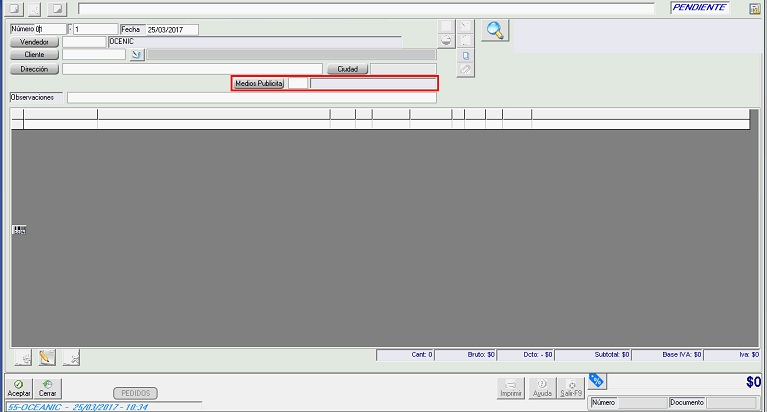The image size is (767, 412).
Task: Click the Dirección button
Action: [35, 69]
